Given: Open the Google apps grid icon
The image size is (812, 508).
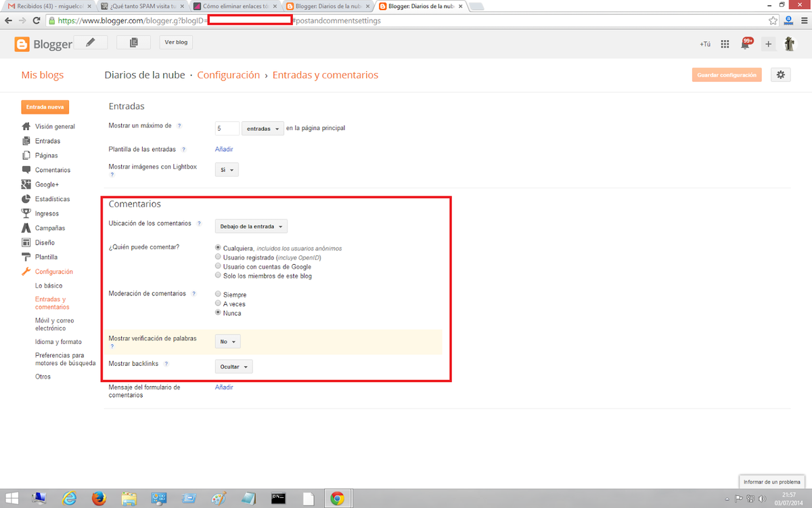Looking at the screenshot, I should (x=725, y=44).
